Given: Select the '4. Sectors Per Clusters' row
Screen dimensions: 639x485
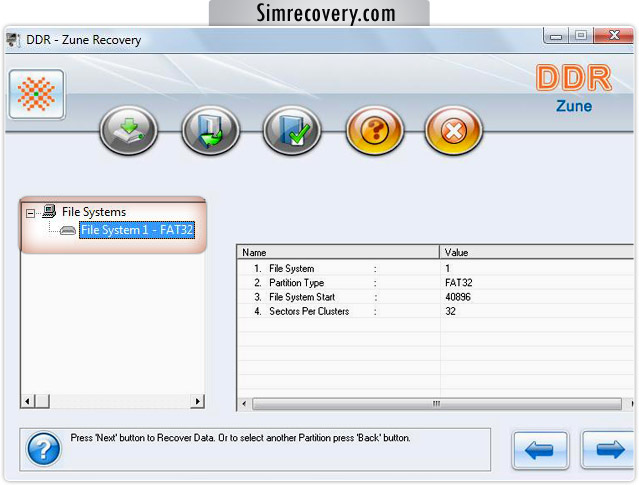Looking at the screenshot, I should pos(435,311).
